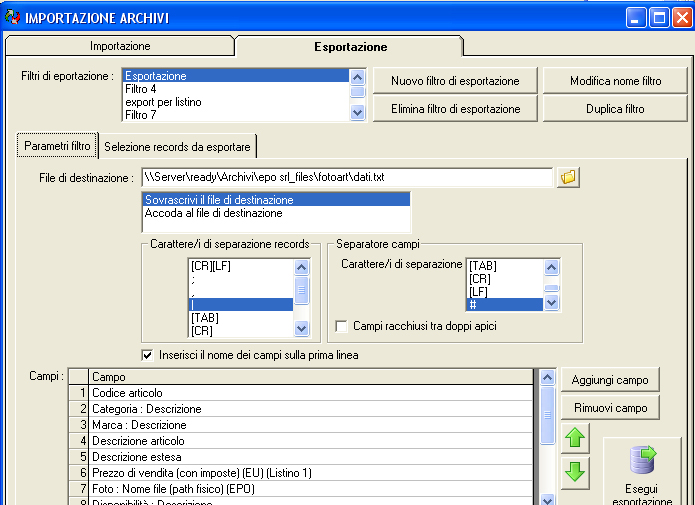Open Selezione records da esportare tab

(177, 147)
